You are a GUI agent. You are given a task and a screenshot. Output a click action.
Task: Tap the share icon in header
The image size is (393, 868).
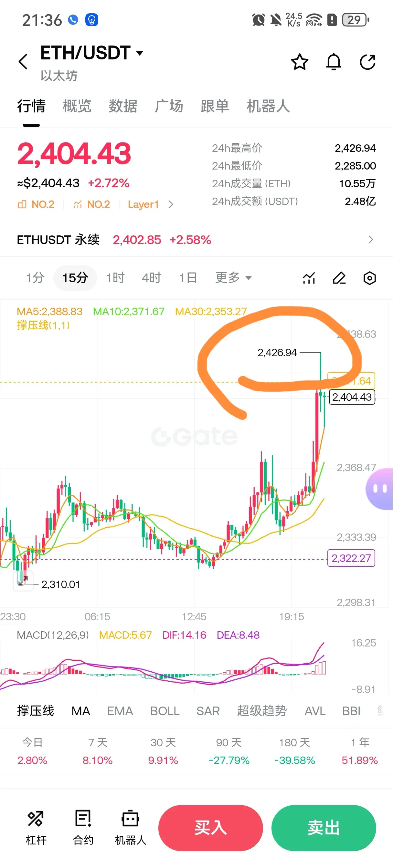(x=368, y=62)
